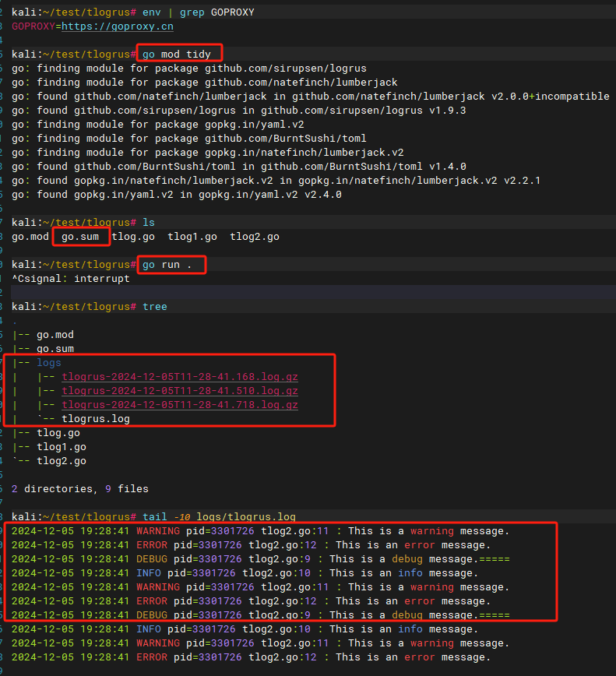This screenshot has height=676, width=616.
Task: Click 'go.mod' in the ls output
Action: (x=30, y=236)
